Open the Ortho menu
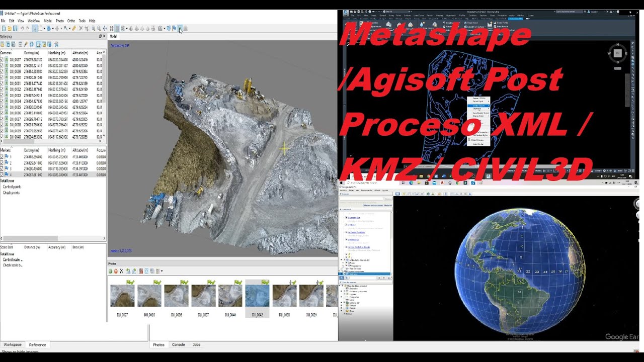Viewport: 644px width, 362px height. 71,21
